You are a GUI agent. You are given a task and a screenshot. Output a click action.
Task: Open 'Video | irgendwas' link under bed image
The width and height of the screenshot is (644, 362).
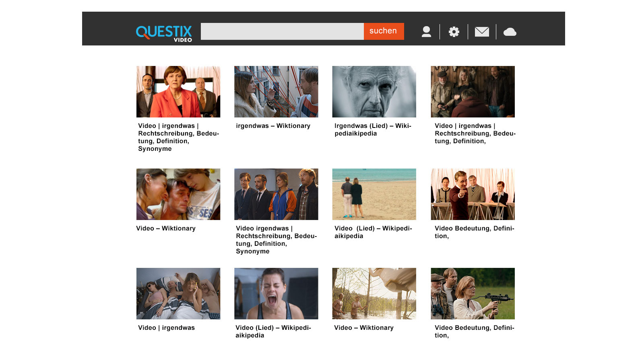point(166,328)
